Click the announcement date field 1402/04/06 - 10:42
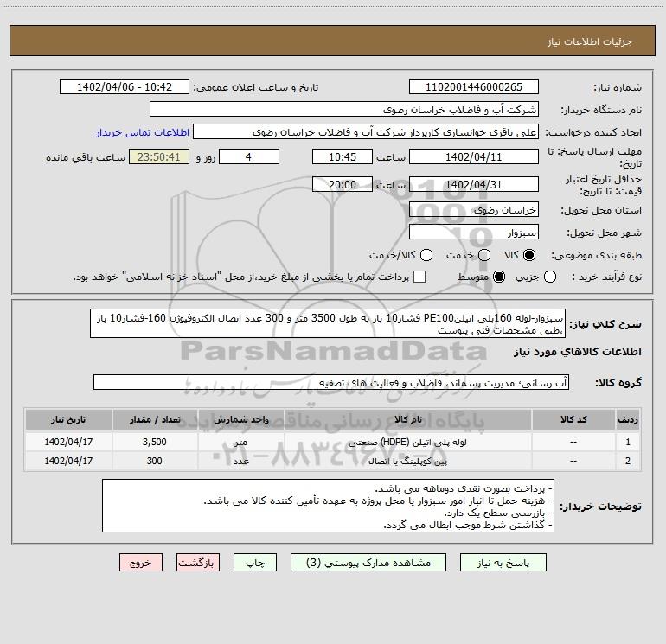 pyautogui.click(x=125, y=87)
